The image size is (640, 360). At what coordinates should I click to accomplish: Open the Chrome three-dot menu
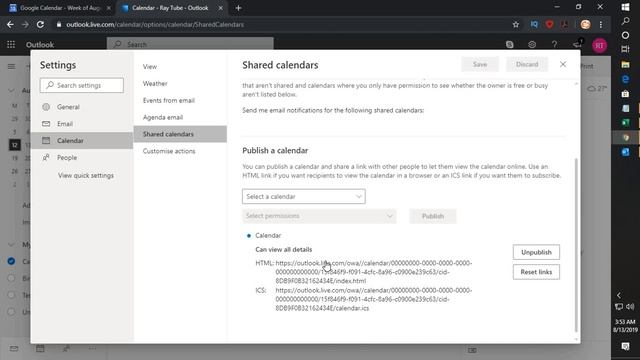pyautogui.click(x=601, y=24)
